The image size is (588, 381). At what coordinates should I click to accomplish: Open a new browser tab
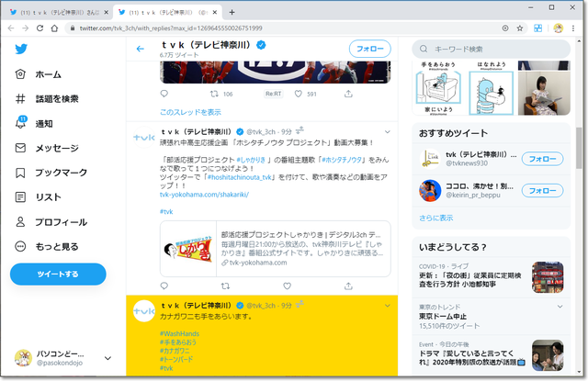click(232, 11)
